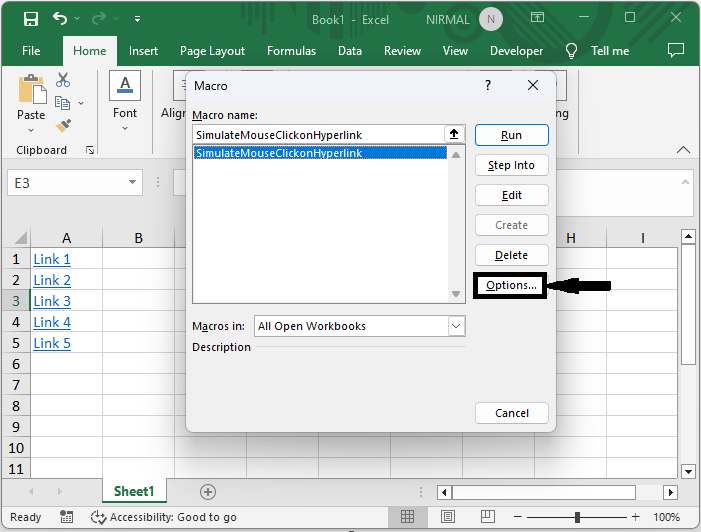Add a new sheet with plus icon
701x532 pixels.
click(x=207, y=492)
